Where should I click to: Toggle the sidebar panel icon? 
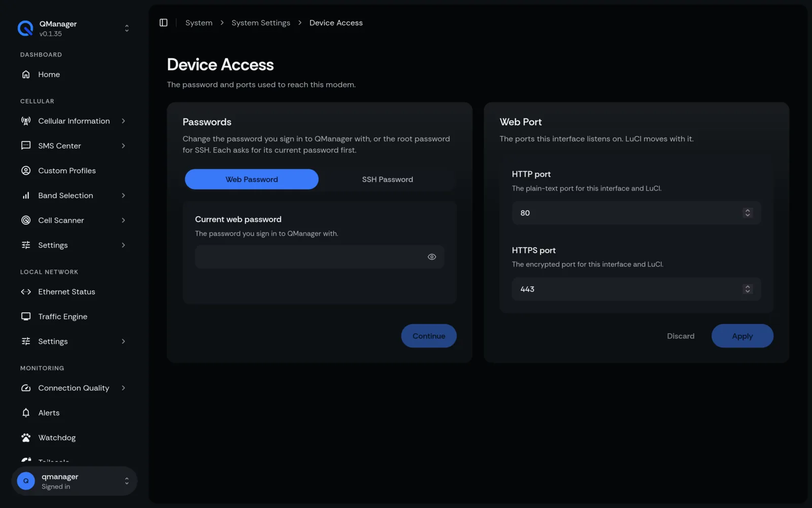point(163,23)
